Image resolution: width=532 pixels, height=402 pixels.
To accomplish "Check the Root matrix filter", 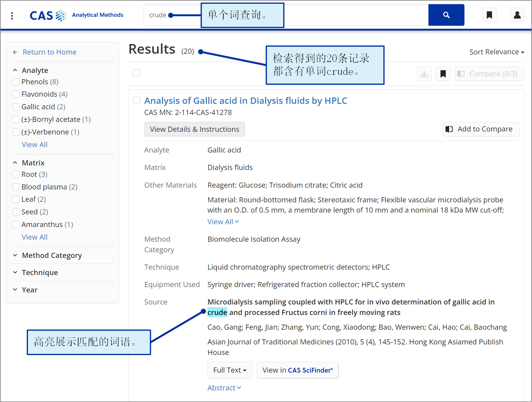I will tap(16, 174).
